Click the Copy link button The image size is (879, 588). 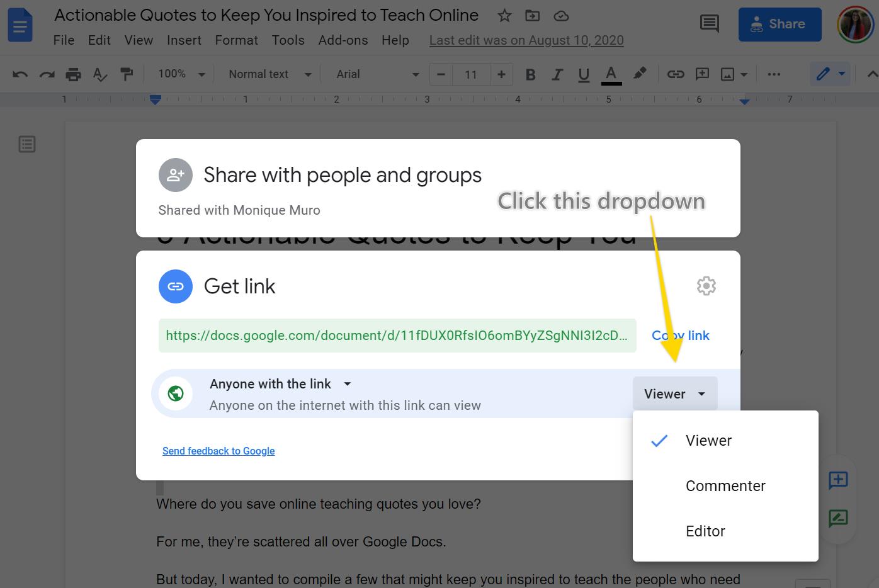(681, 336)
